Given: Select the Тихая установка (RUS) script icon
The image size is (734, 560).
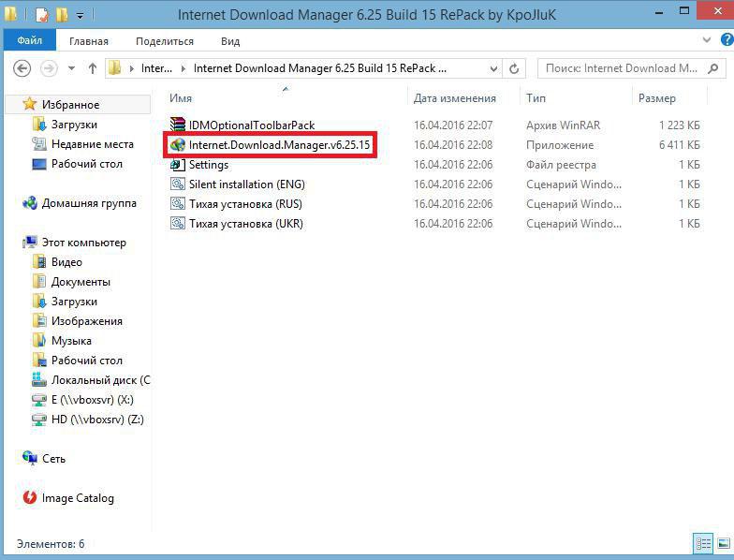Looking at the screenshot, I should [x=178, y=204].
